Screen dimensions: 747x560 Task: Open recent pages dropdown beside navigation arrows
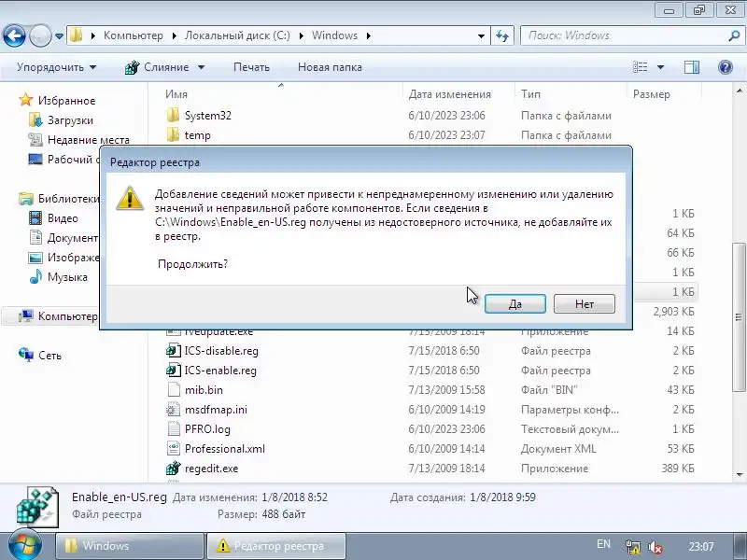tap(59, 35)
